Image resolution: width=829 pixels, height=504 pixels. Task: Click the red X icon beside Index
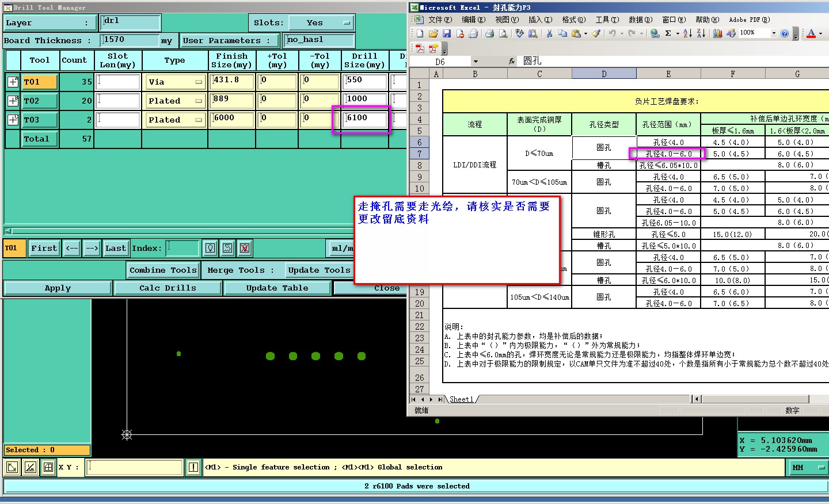[245, 248]
